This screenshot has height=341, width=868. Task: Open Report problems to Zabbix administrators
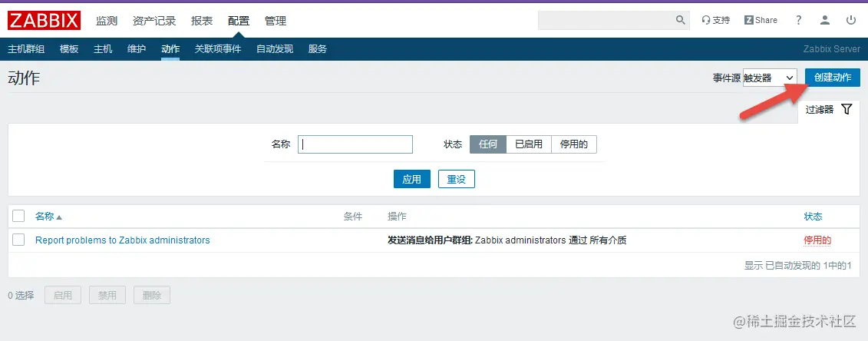coord(123,240)
